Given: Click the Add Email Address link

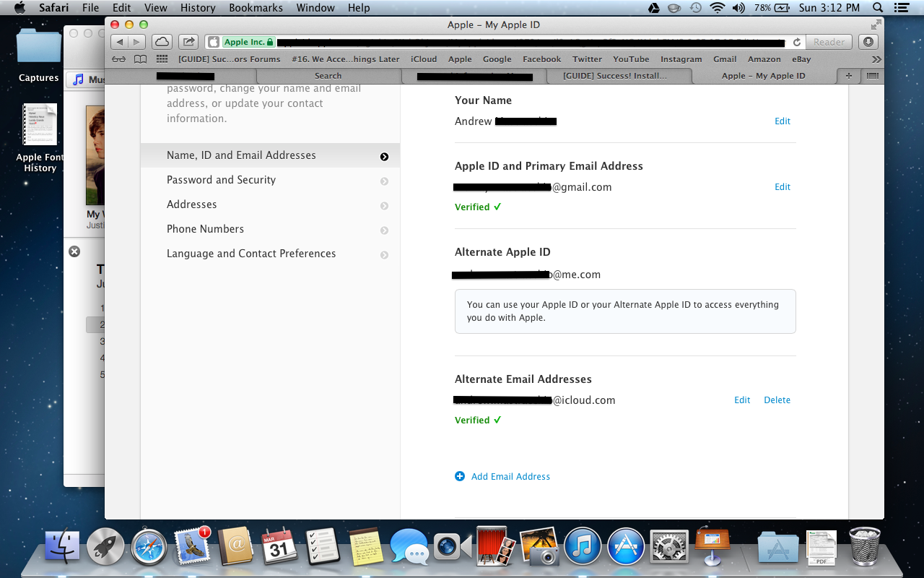Looking at the screenshot, I should pos(510,476).
